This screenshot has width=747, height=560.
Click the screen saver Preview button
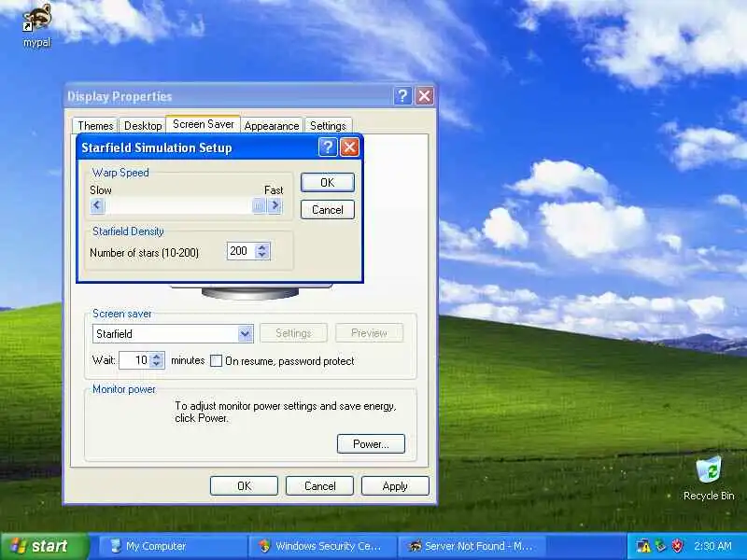point(369,333)
